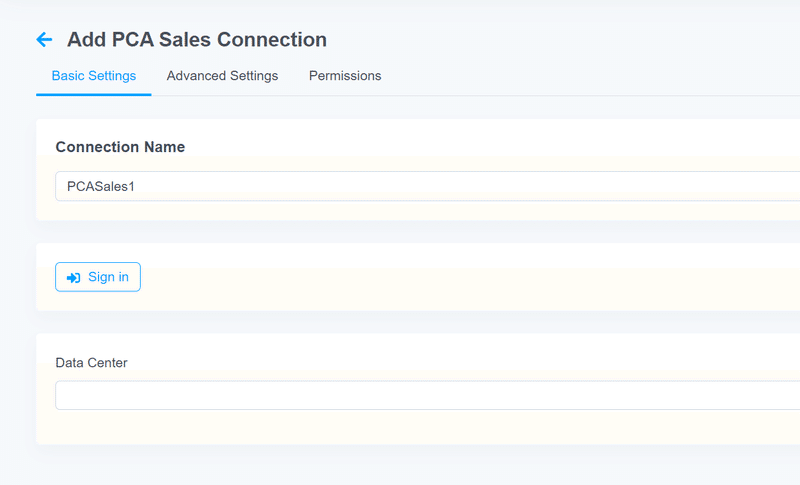The height and width of the screenshot is (485, 800).
Task: Click empty area of Data Center box
Action: pyautogui.click(x=428, y=395)
